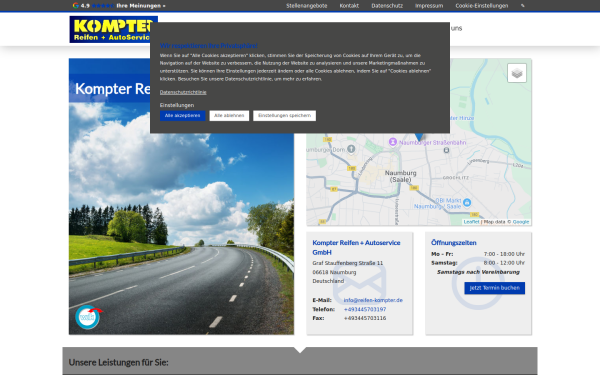Open Stellenangebote in the top menu
600x375 pixels.
307,6
